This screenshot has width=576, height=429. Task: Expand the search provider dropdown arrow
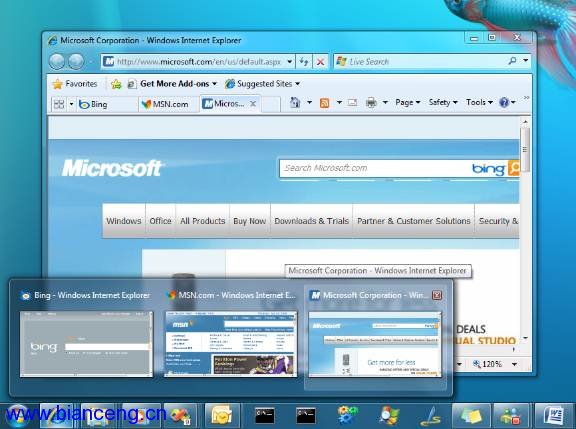(526, 60)
